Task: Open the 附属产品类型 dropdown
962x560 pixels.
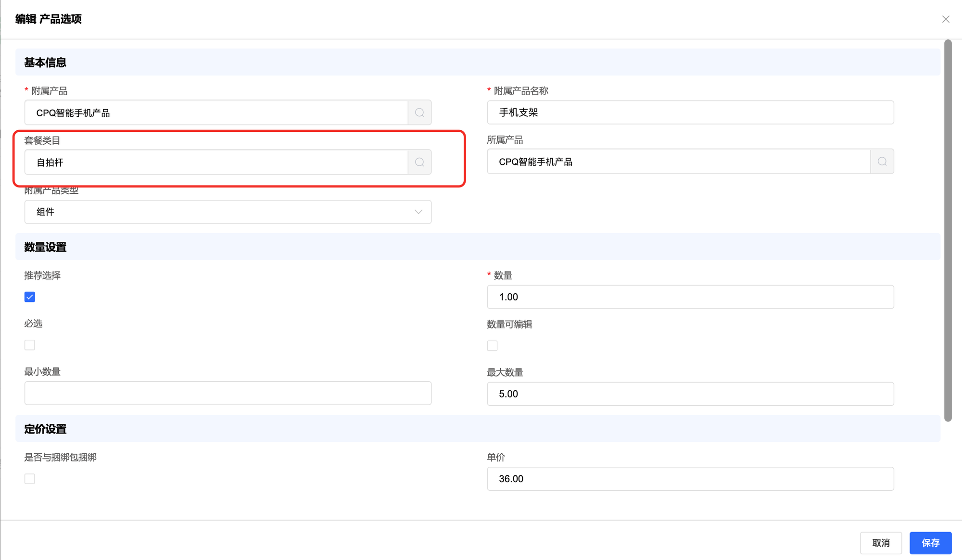Action: tap(228, 212)
